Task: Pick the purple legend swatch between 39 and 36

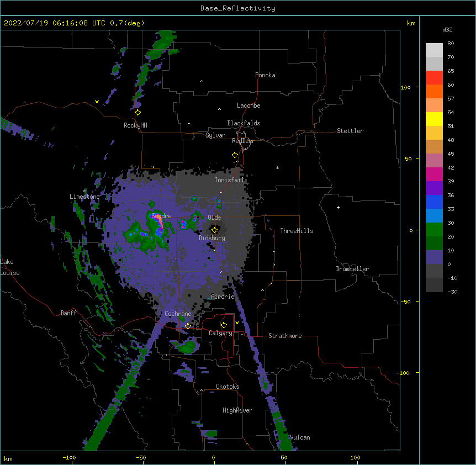Action: pyautogui.click(x=434, y=188)
